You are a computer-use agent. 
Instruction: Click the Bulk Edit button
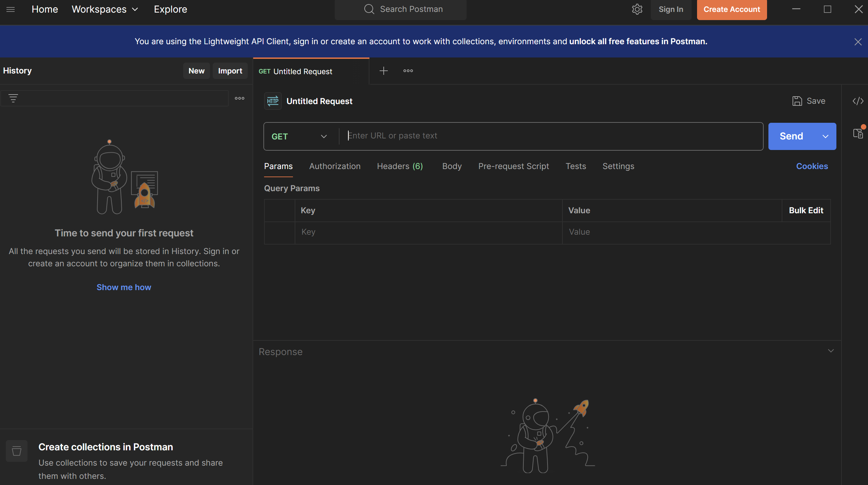coord(806,211)
